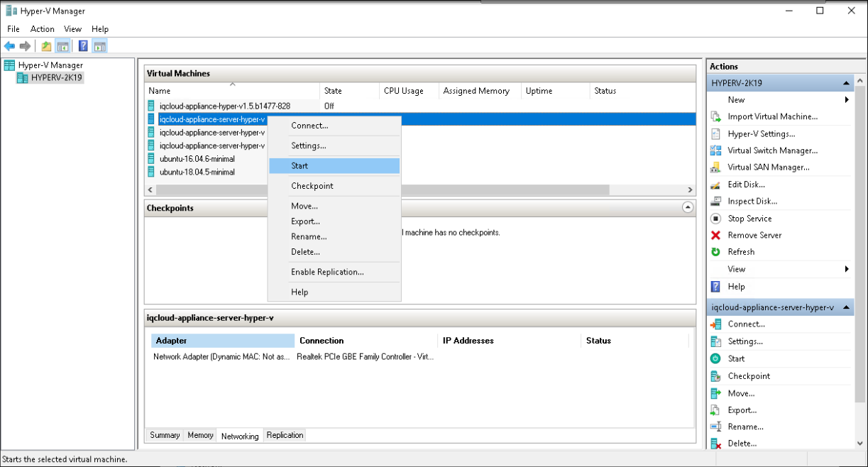The height and width of the screenshot is (467, 868).
Task: Open the Action menu in the menu bar
Action: (x=43, y=29)
